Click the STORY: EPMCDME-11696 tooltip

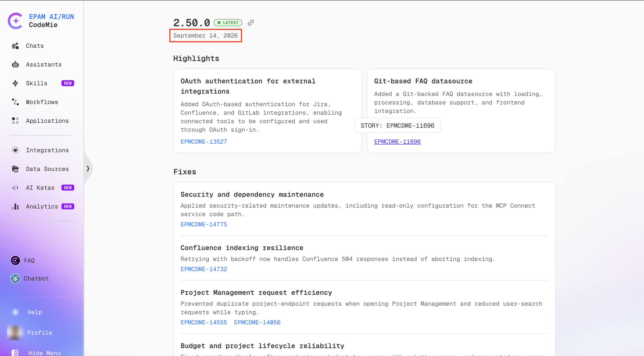[397, 126]
